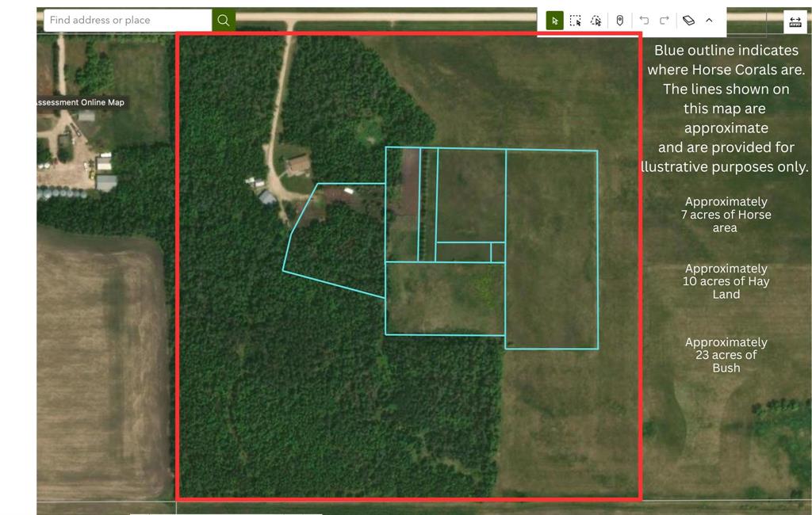This screenshot has height=515, width=812.
Task: Undo the last map action
Action: [x=644, y=21]
